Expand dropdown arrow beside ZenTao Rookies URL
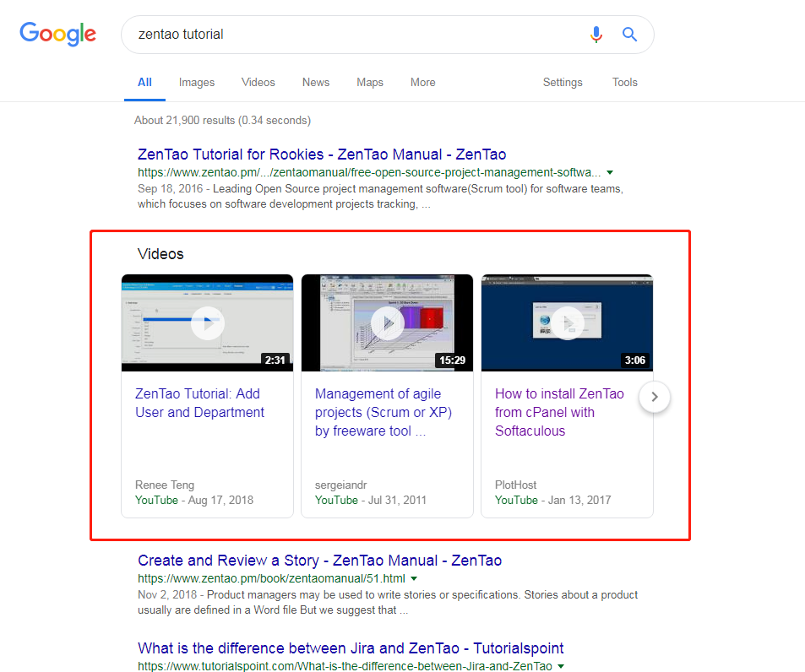This screenshot has width=805, height=672. pos(610,172)
